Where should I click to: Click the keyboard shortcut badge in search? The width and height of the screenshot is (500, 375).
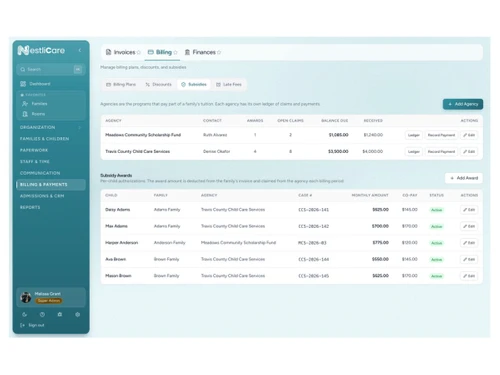[78, 69]
